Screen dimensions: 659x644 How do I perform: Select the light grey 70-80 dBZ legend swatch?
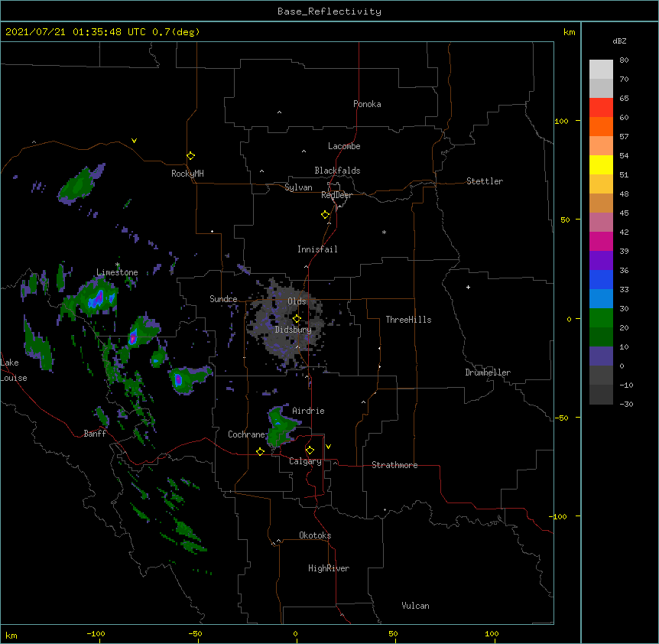click(601, 70)
